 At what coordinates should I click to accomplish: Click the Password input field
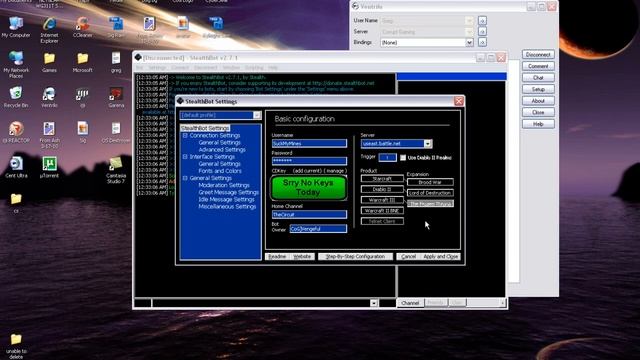click(x=309, y=161)
